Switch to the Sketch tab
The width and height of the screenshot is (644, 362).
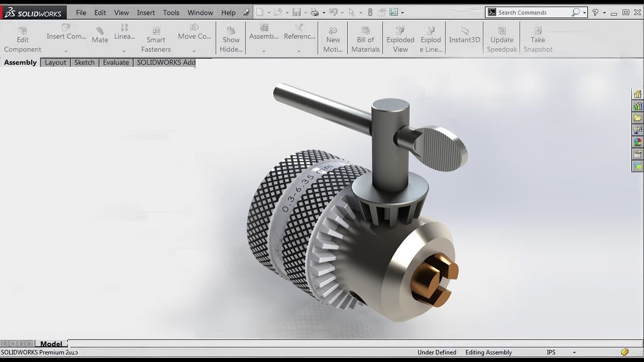click(85, 62)
